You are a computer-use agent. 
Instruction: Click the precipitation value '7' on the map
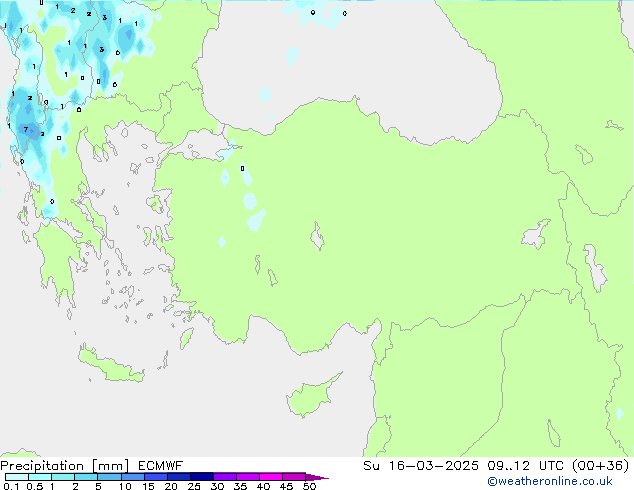point(26,129)
